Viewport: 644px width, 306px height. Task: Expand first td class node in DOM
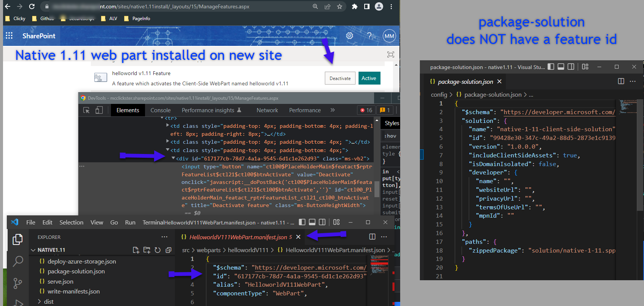168,126
